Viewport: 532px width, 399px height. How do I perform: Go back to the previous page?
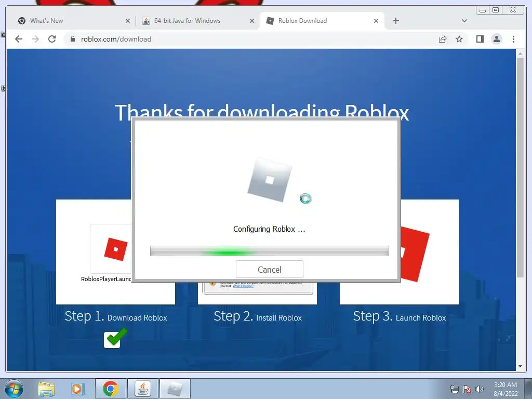click(x=19, y=39)
